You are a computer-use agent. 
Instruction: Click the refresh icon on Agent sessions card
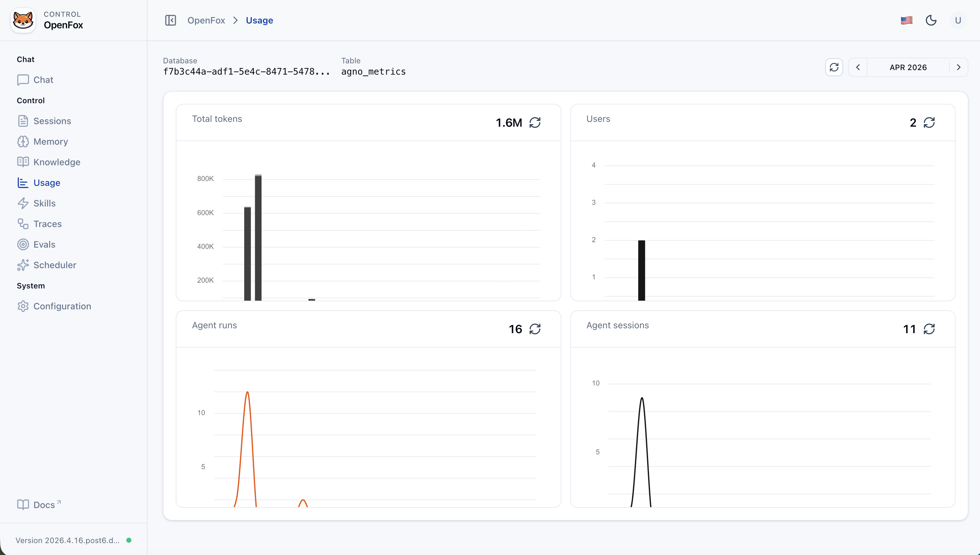(929, 329)
